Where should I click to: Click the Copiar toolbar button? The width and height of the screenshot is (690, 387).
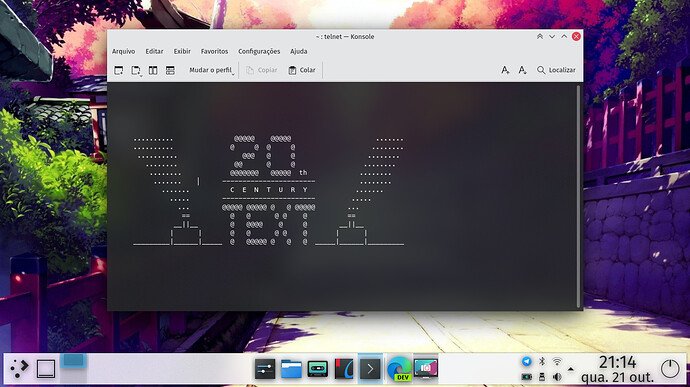(262, 70)
